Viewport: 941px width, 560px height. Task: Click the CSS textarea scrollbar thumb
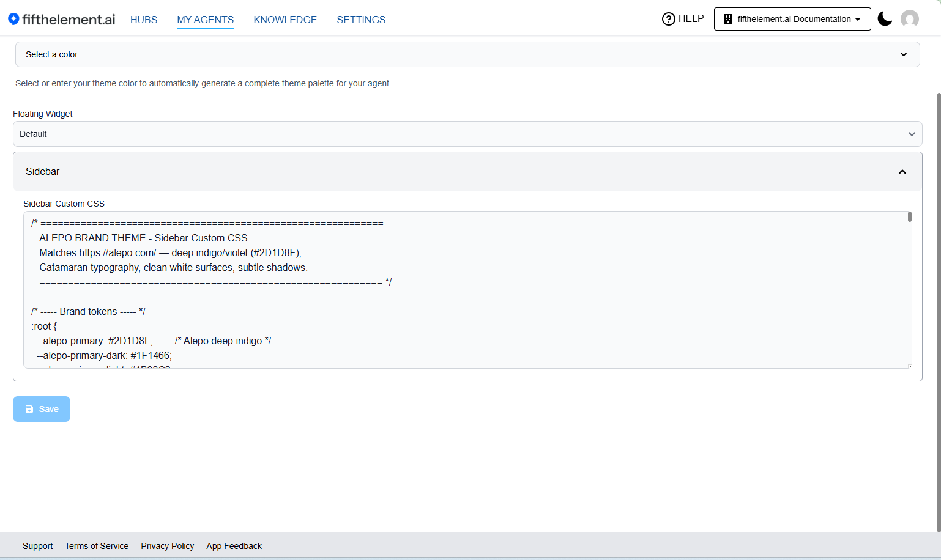(910, 216)
